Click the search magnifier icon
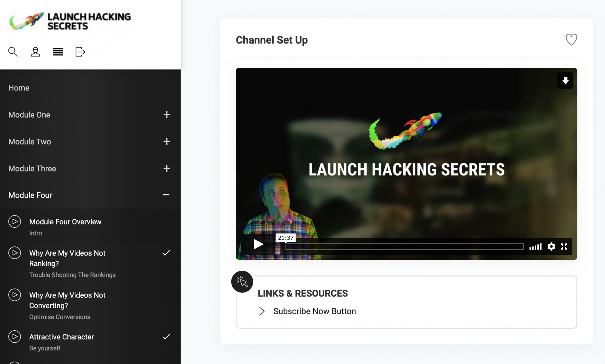Image resolution: width=605 pixels, height=364 pixels. point(13,52)
